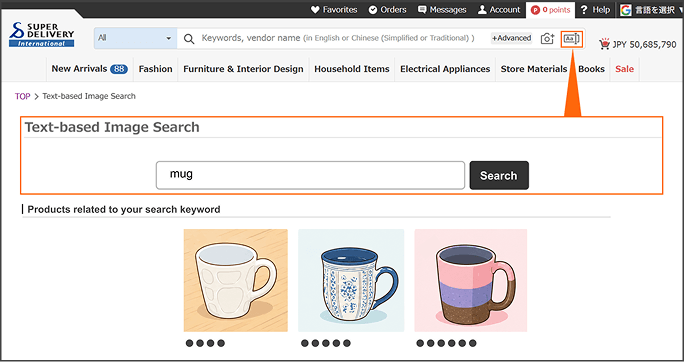Viewport: 684px width, 362px height.
Task: Open the Sale category
Action: pos(624,69)
